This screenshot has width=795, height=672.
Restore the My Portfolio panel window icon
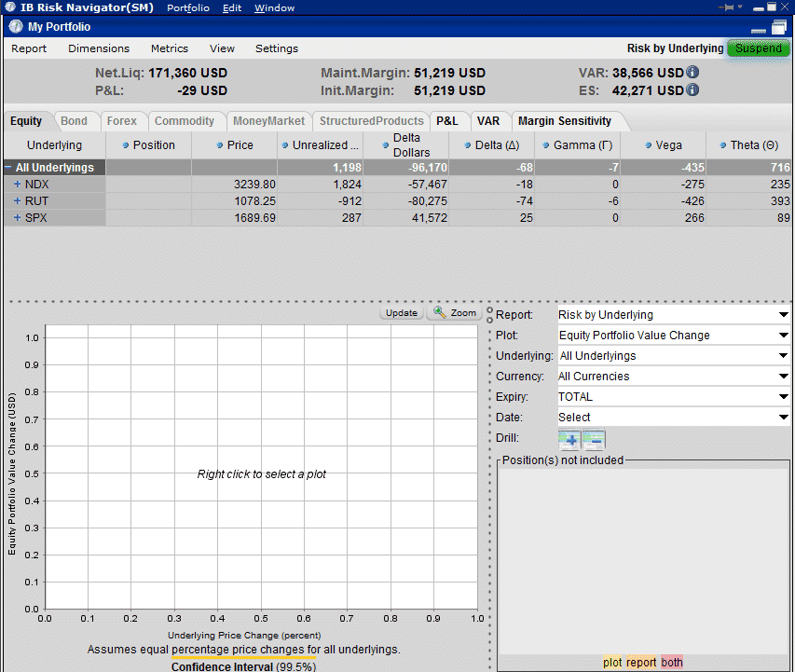coord(778,27)
